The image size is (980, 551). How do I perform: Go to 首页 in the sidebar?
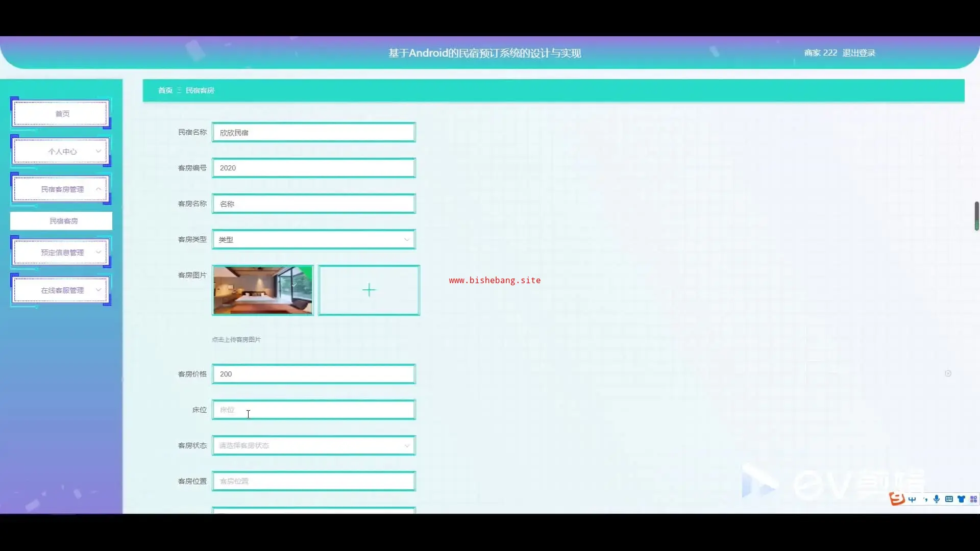(61, 114)
